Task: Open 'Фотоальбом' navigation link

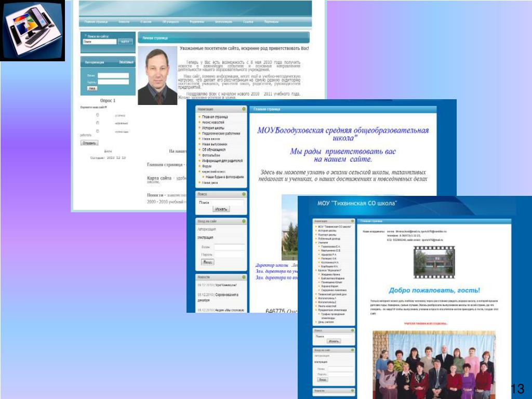Action: (211, 155)
